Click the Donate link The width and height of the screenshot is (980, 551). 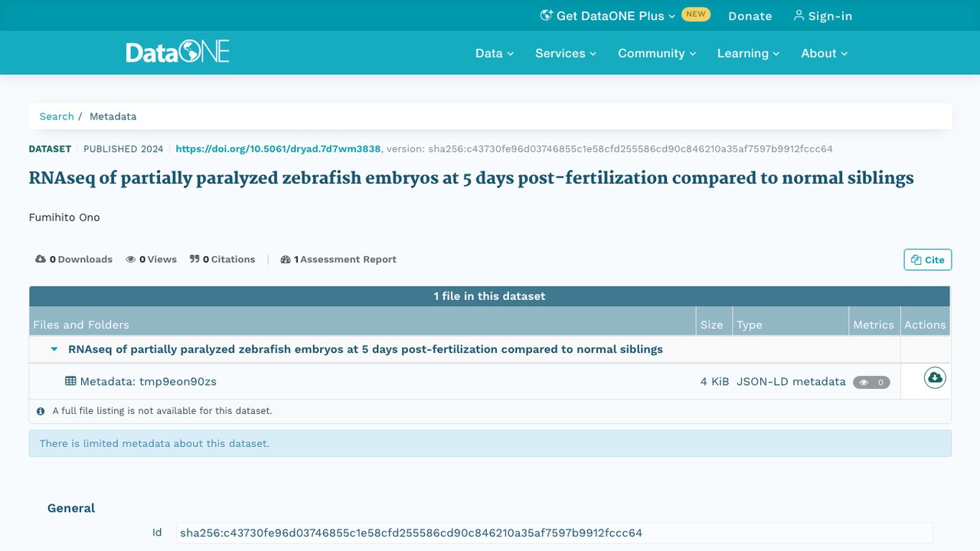point(750,16)
